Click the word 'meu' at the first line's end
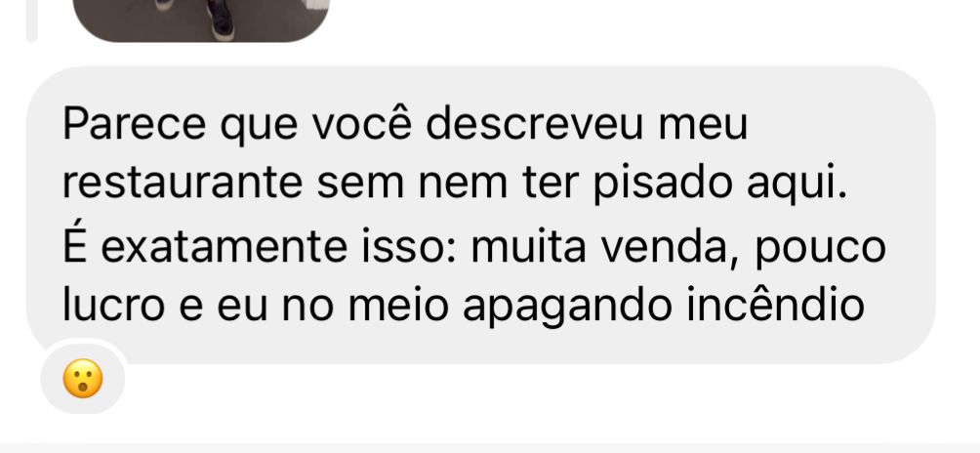 click(x=703, y=126)
